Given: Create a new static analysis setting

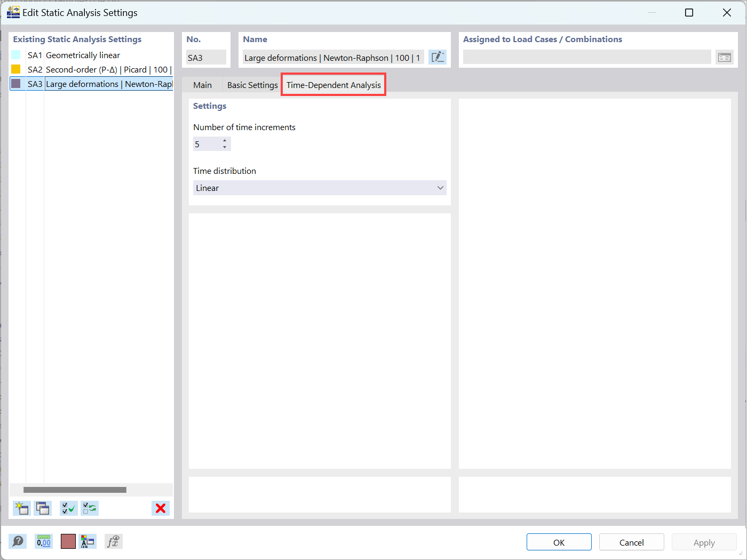Looking at the screenshot, I should coord(21,508).
